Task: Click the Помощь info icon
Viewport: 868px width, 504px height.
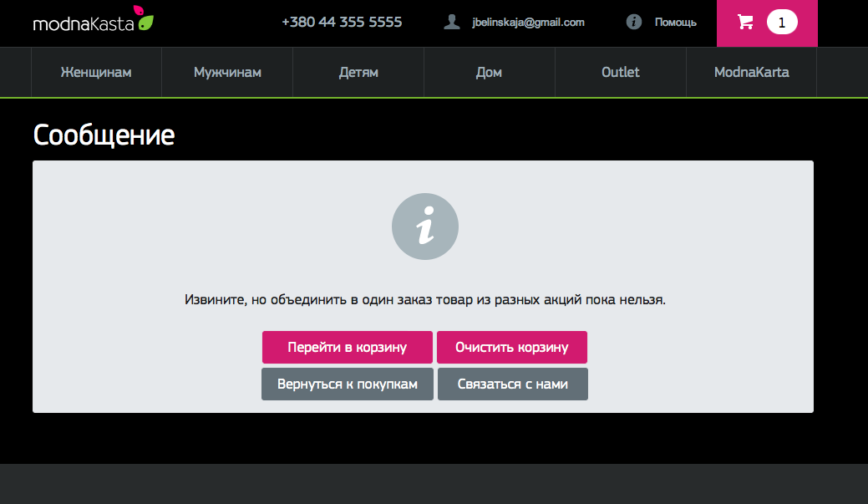Action: (634, 23)
